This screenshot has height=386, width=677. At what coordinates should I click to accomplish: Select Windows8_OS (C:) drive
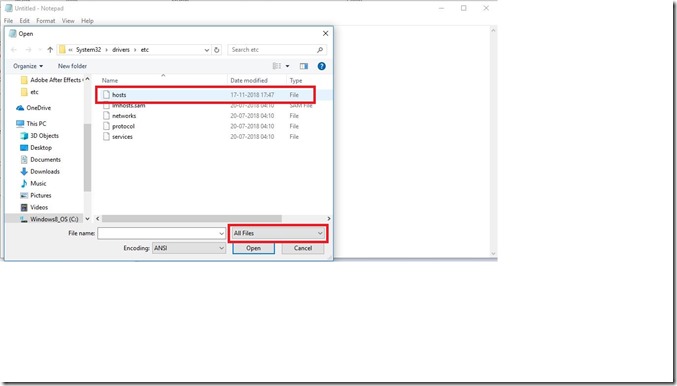pyautogui.click(x=49, y=219)
